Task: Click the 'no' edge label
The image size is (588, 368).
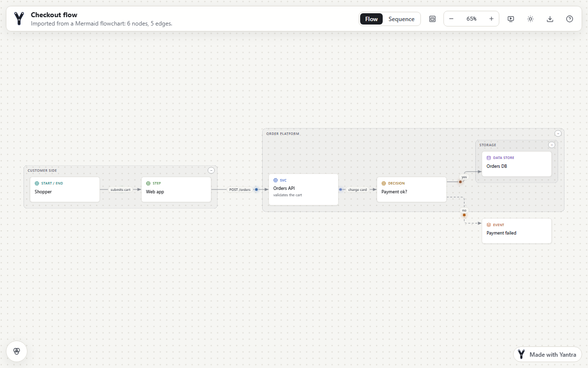Action: tap(464, 210)
